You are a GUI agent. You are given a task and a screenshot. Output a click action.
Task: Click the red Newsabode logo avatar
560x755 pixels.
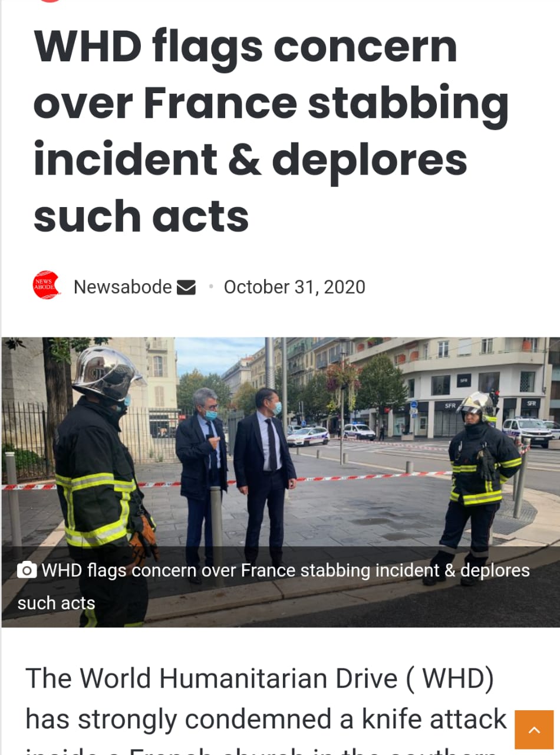pos(47,285)
